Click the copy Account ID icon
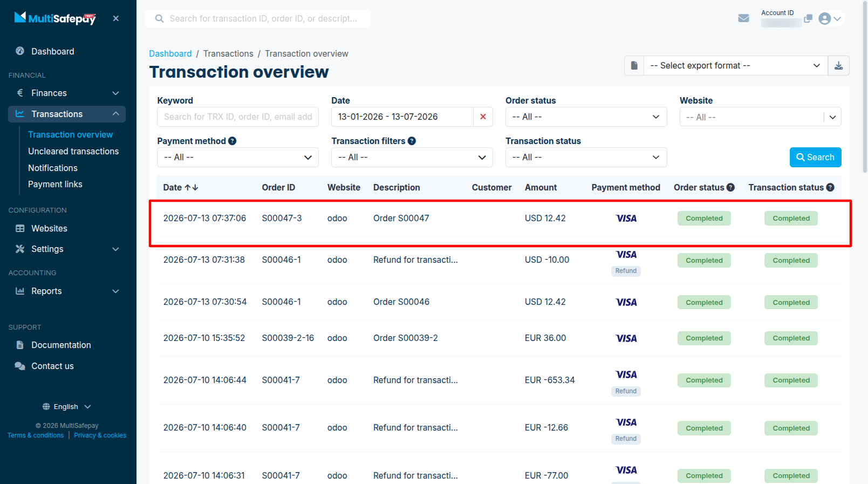The height and width of the screenshot is (484, 868). click(808, 18)
